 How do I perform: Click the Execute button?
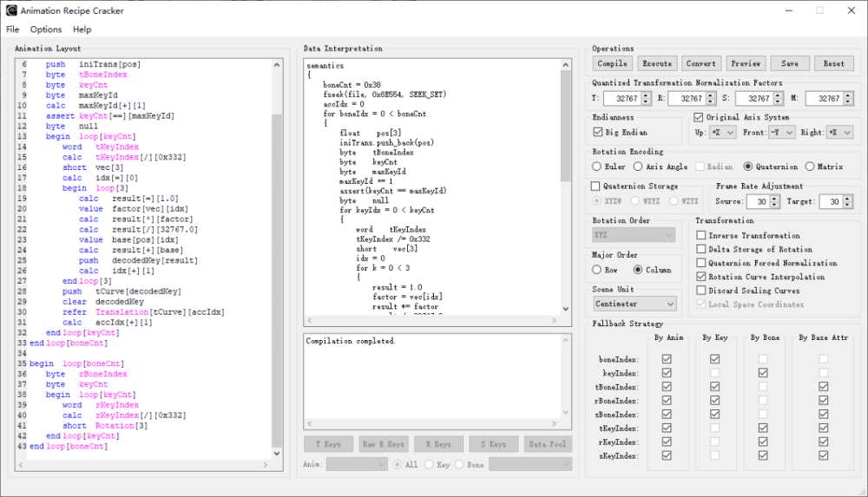[x=657, y=63]
